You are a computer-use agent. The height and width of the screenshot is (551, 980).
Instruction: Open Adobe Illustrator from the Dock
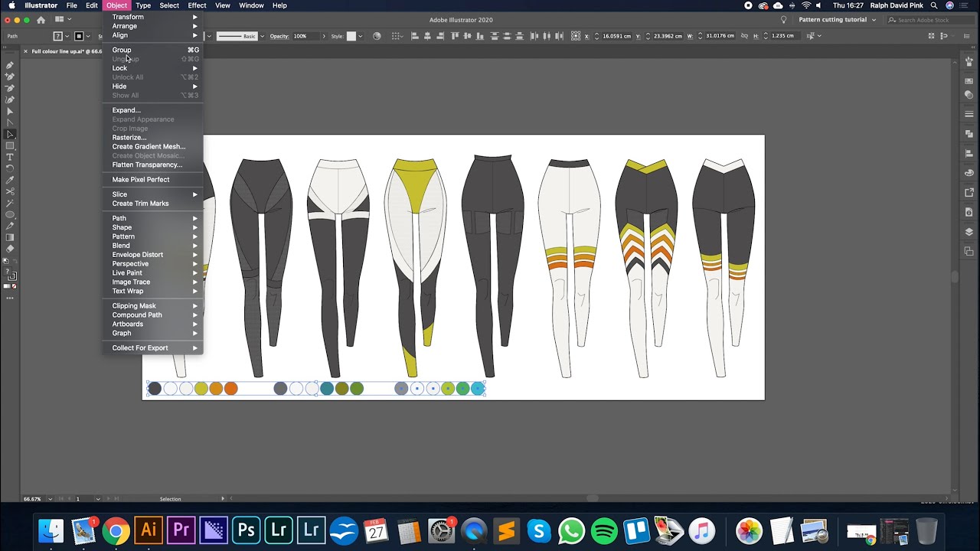(x=149, y=530)
